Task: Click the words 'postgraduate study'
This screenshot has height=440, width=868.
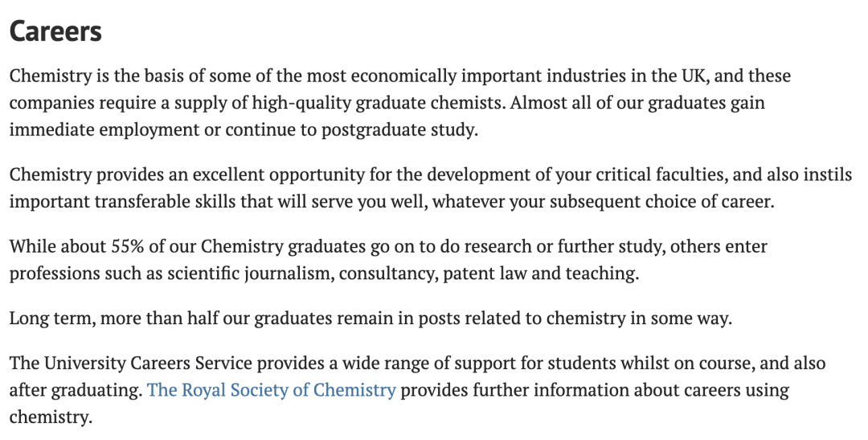Action: (x=399, y=130)
